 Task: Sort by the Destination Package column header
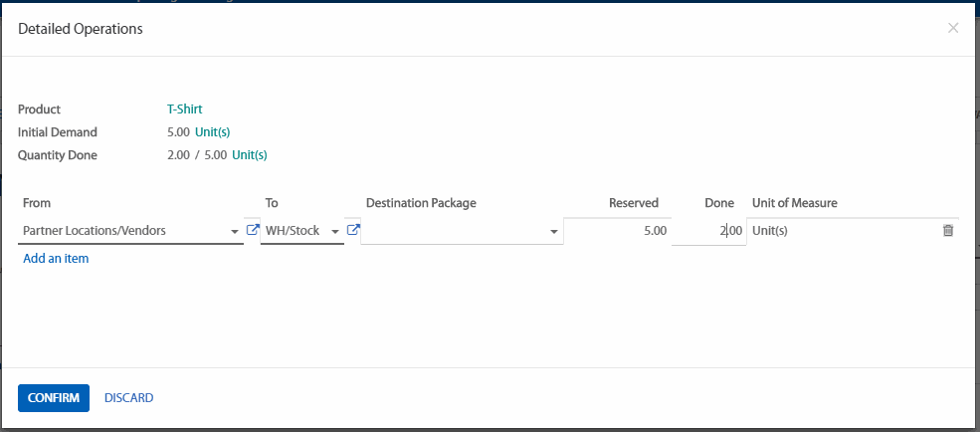click(421, 203)
